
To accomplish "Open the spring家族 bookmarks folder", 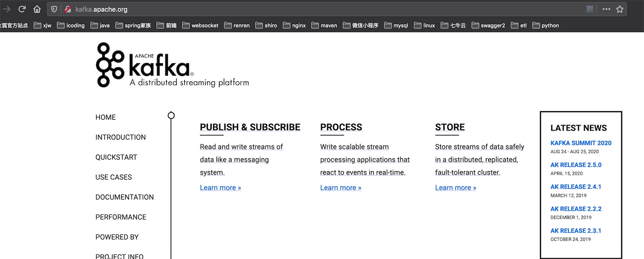I will click(x=133, y=25).
